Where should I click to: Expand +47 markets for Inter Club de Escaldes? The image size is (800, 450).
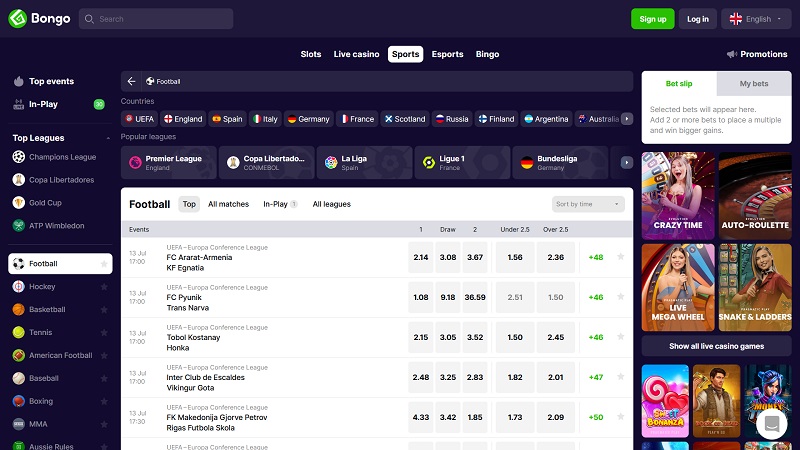click(x=596, y=377)
